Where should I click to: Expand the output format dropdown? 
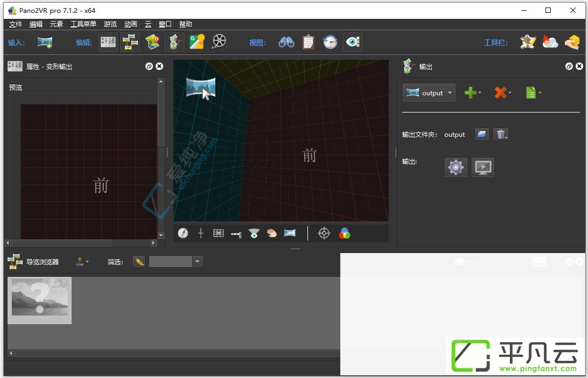pos(429,93)
